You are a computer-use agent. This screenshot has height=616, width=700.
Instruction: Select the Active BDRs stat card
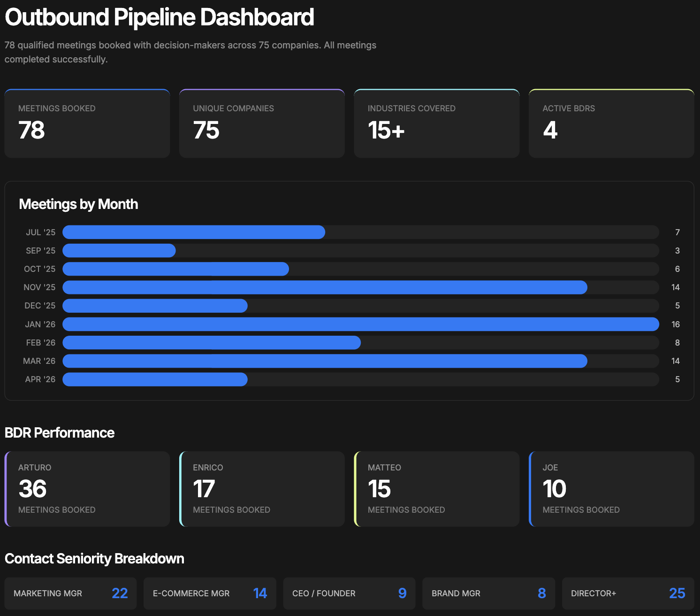coord(611,123)
